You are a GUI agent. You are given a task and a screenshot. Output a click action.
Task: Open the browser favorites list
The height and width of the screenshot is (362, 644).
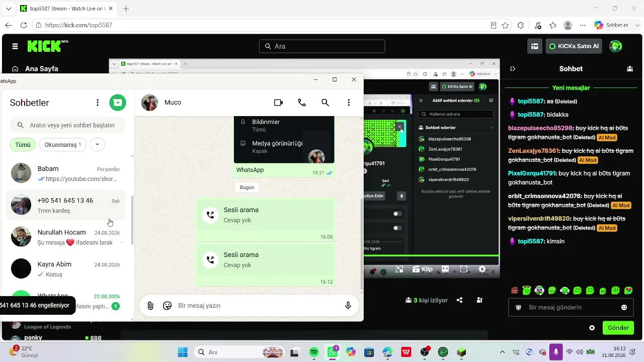click(553, 25)
